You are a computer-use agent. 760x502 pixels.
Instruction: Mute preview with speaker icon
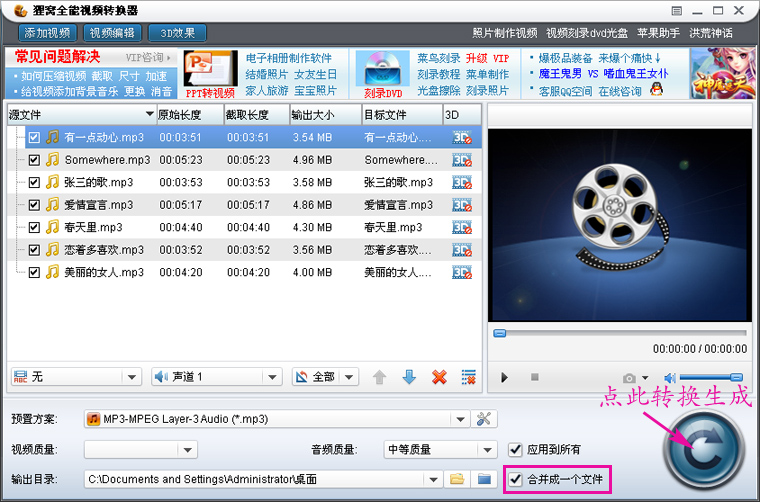(x=670, y=377)
